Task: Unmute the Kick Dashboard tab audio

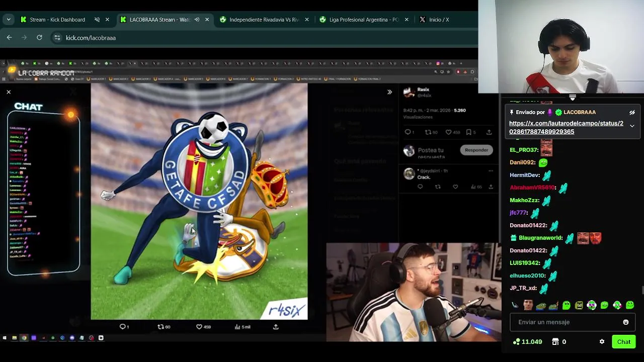Action: click(x=97, y=20)
